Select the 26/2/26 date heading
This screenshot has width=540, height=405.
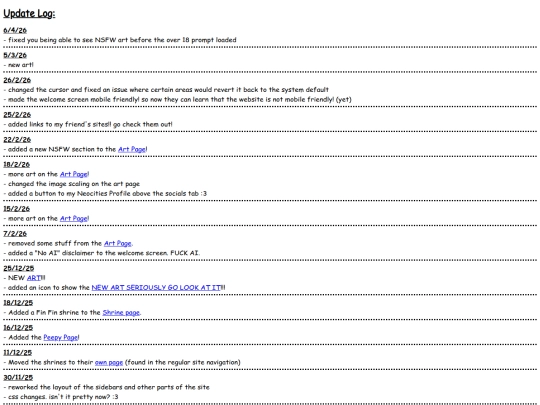17,80
